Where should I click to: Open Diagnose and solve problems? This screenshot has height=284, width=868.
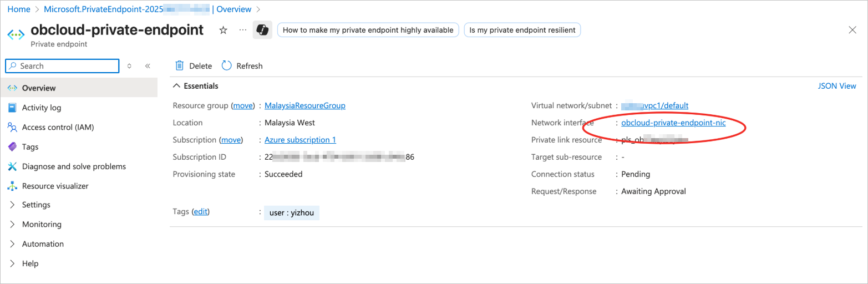tap(74, 166)
